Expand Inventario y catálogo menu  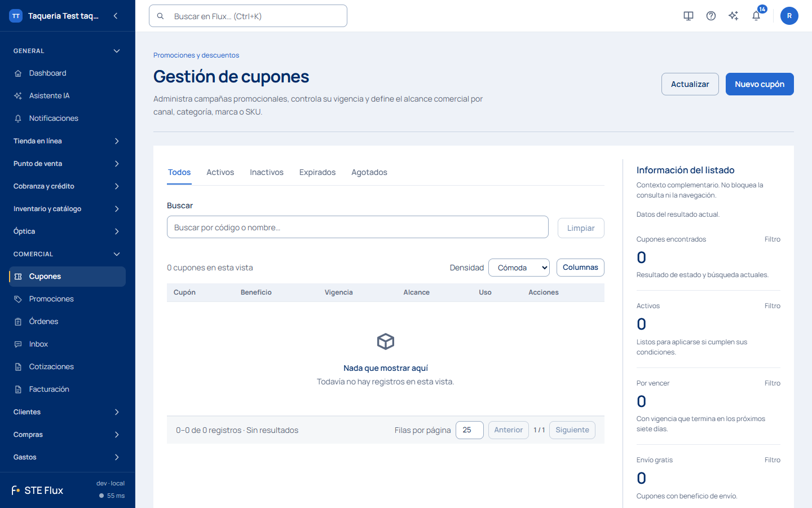(x=67, y=209)
